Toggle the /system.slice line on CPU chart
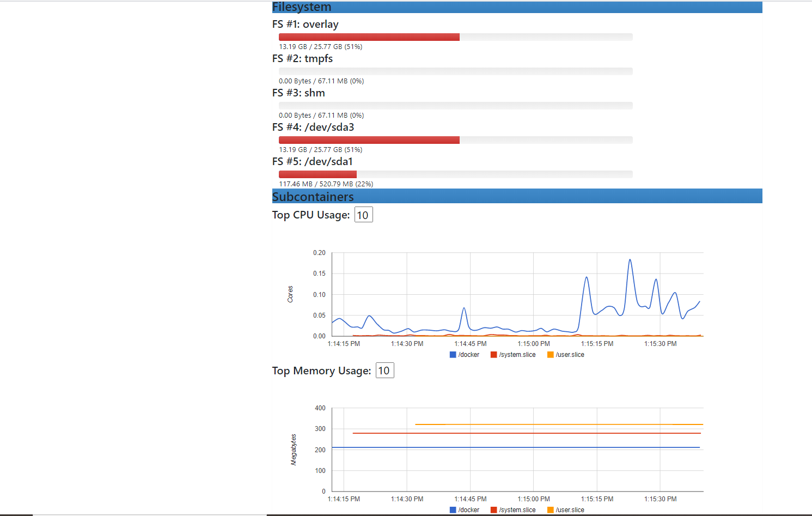 pos(512,354)
